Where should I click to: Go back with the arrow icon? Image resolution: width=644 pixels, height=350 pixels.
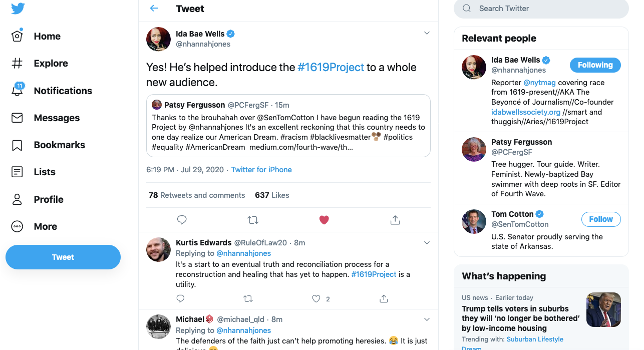[154, 9]
